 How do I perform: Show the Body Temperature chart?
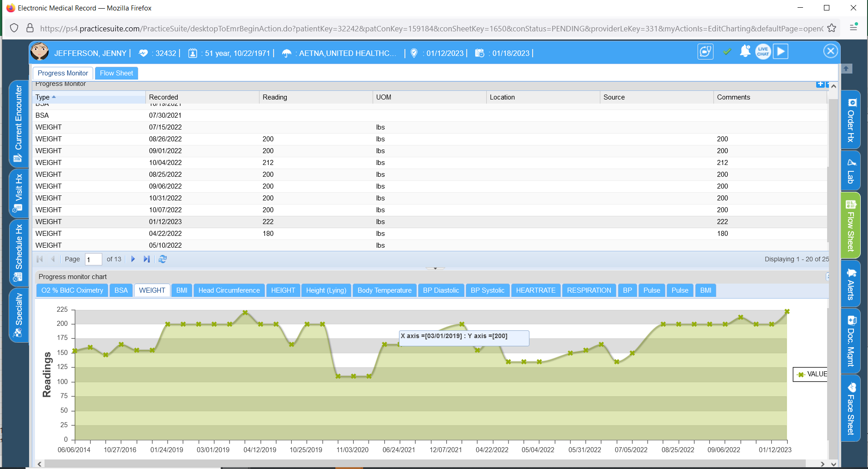pos(384,290)
